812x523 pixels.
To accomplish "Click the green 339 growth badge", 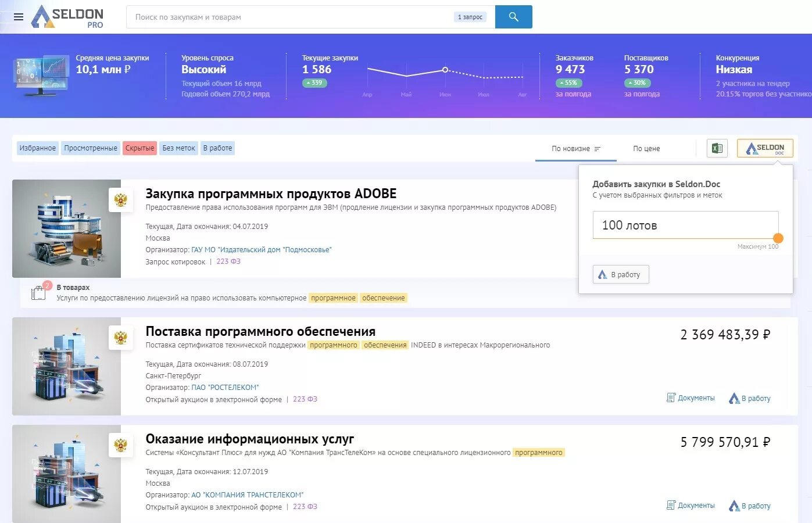I will coord(314,83).
